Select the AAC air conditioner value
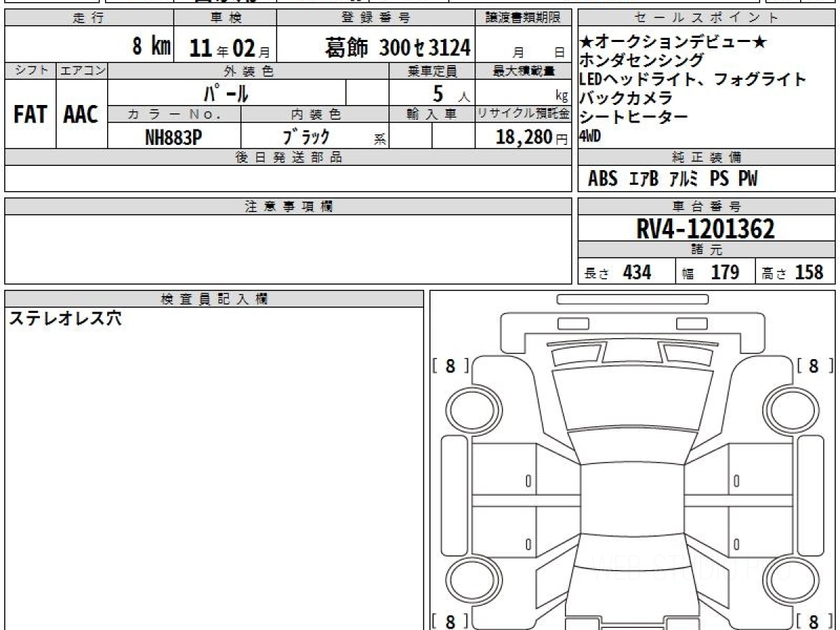840x630 pixels. coord(81,114)
